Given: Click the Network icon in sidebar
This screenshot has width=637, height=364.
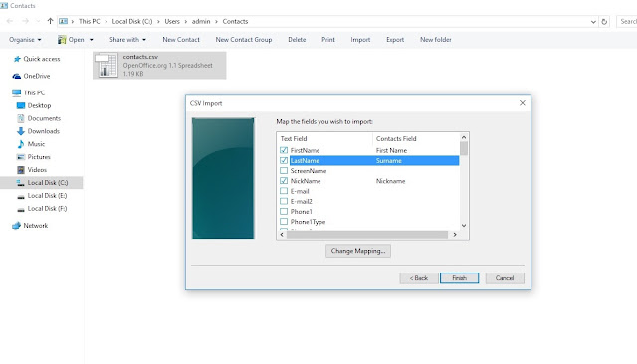Looking at the screenshot, I should (x=16, y=226).
